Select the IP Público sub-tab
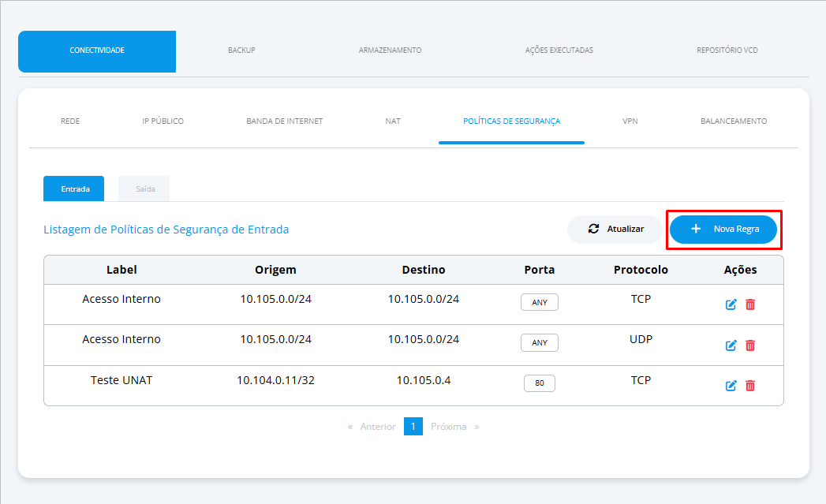This screenshot has width=826, height=504. [x=163, y=121]
